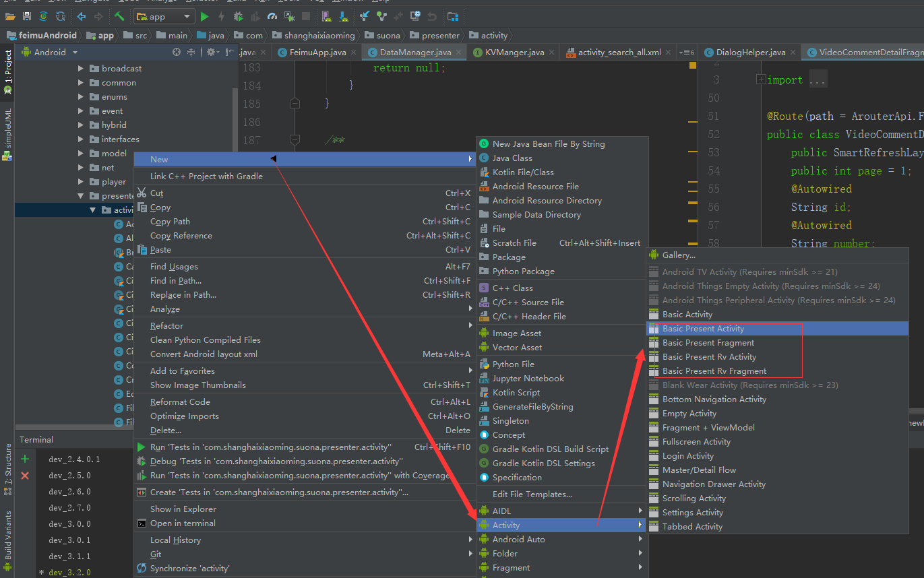Click the Debug app bug icon
Viewport: 924px width, 578px height.
coord(239,16)
